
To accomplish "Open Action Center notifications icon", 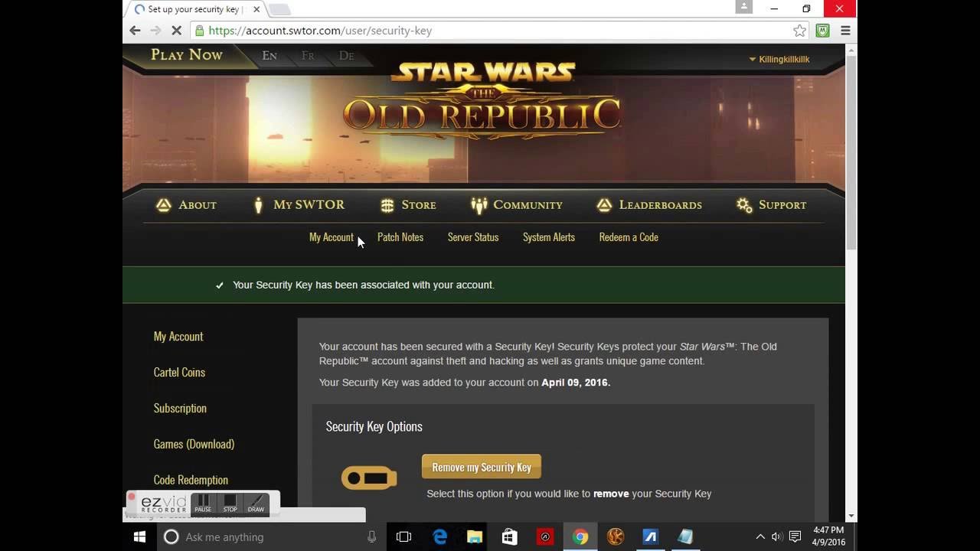I will 795,537.
